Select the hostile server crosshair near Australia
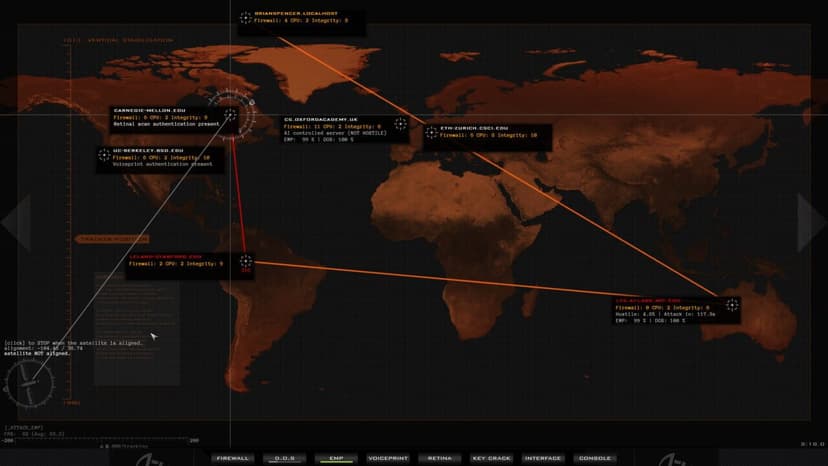This screenshot has height=466, width=828. (732, 305)
